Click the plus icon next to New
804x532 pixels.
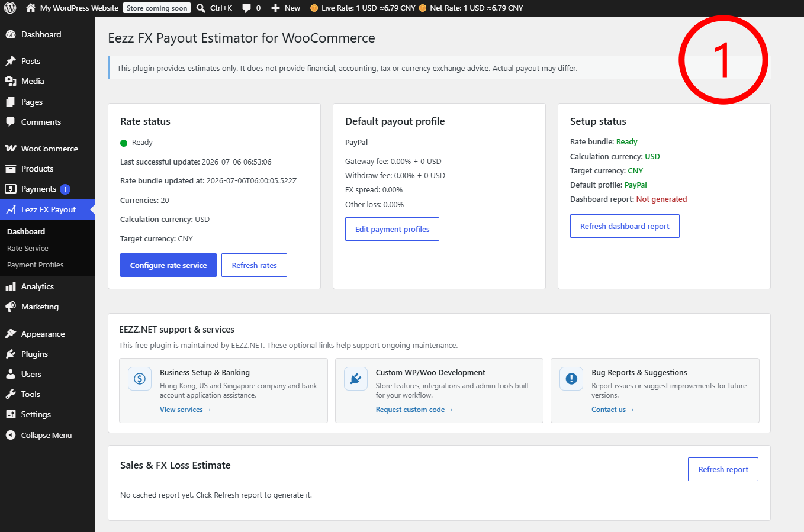pyautogui.click(x=275, y=8)
